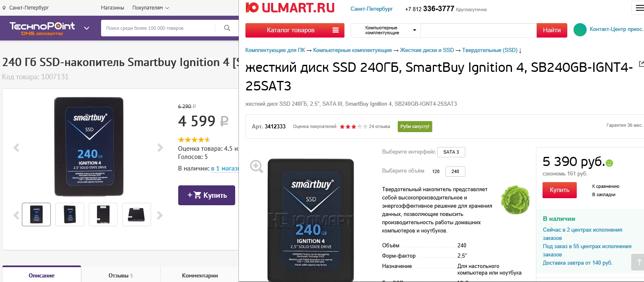Click the scroll-to-top arrow button
The width and height of the screenshot is (644, 282).
click(x=637, y=262)
